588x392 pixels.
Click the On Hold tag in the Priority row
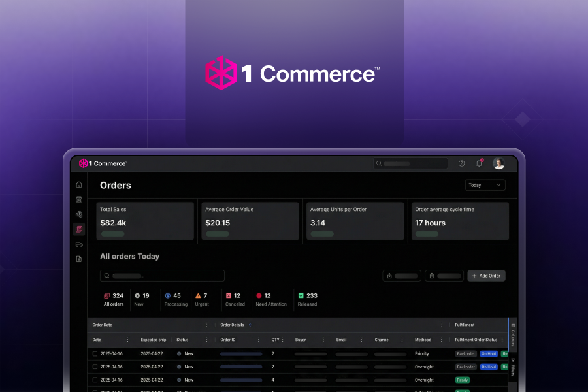tap(489, 353)
